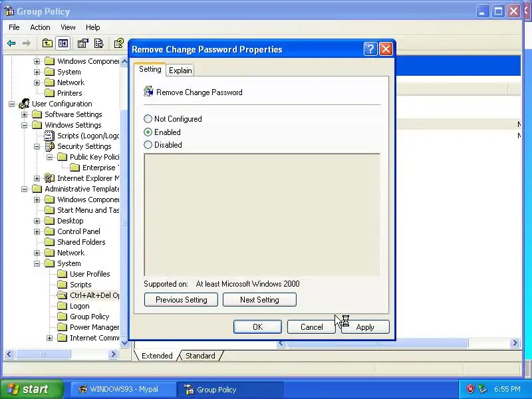The image size is (532, 399).
Task: Click the User Profiles folder icon
Action: [62, 274]
